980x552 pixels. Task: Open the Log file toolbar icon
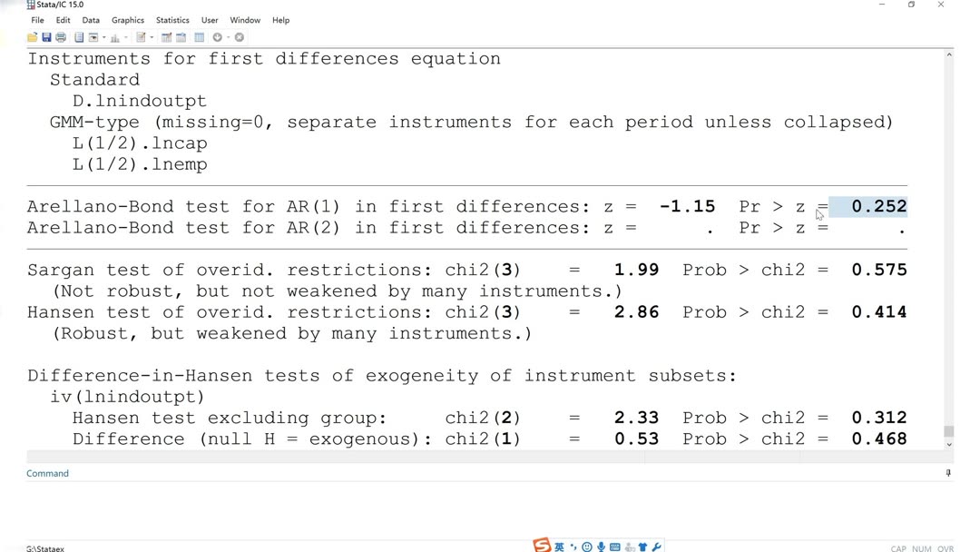[x=79, y=37]
